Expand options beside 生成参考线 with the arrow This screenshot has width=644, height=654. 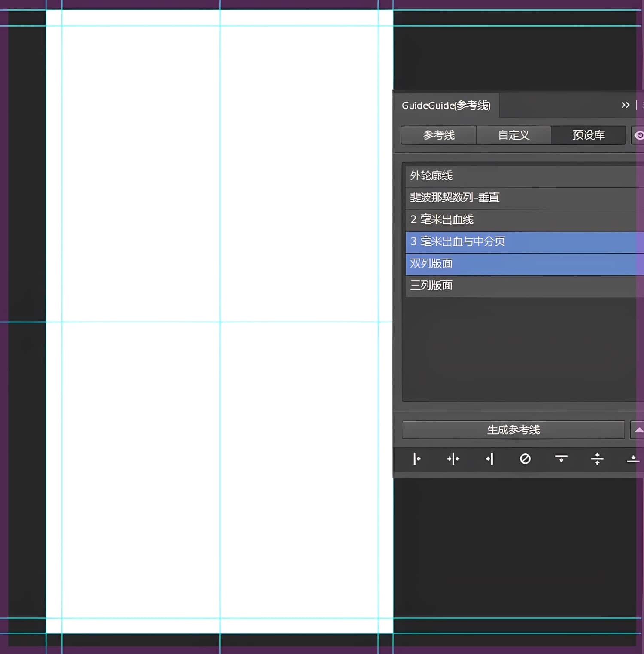(x=638, y=430)
